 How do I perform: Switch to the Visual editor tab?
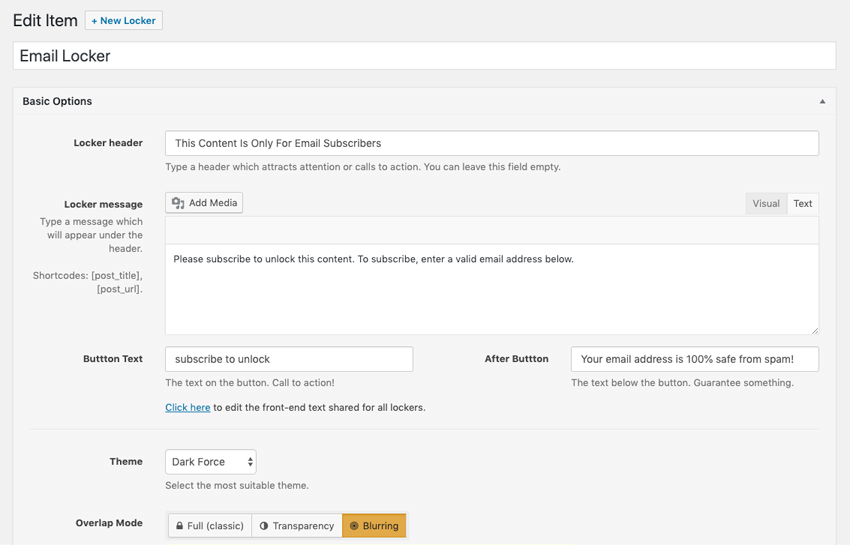point(766,204)
